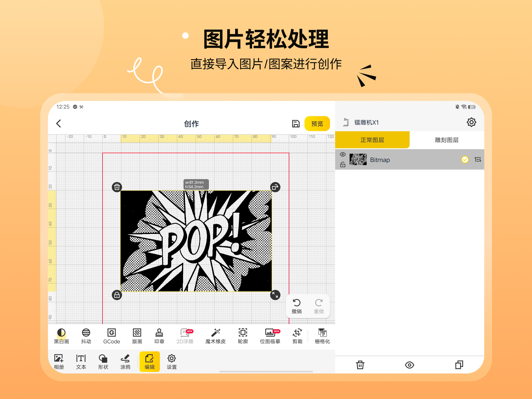This screenshot has width=532, height=399.
Task: Select the 剪裁 crop tool
Action: tap(297, 336)
